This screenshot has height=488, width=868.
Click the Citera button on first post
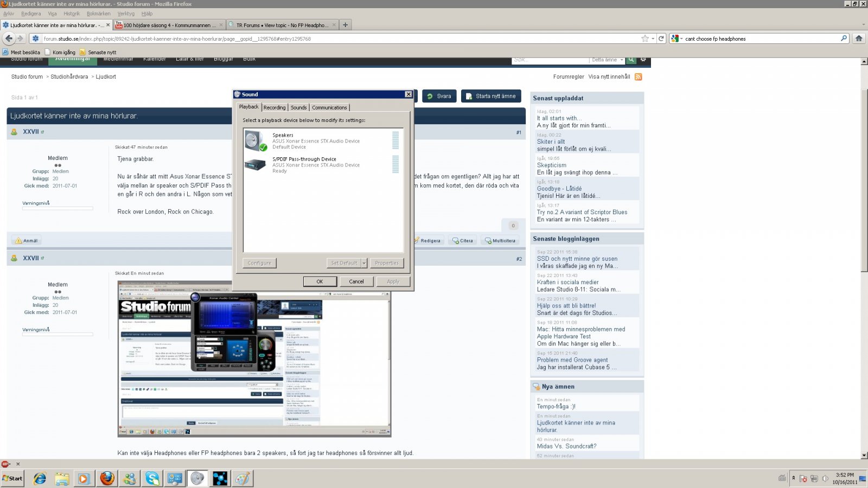[x=463, y=240]
